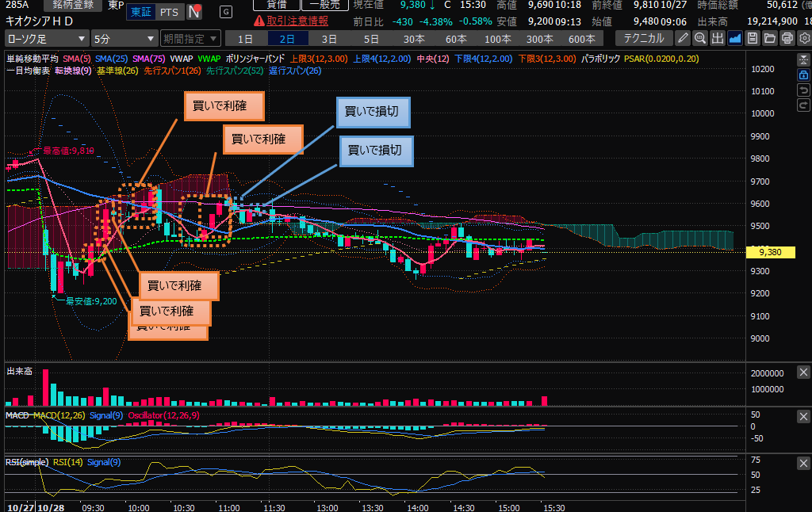Screen dimensions: 812x512
Task: Select the 3日 period tab
Action: pos(329,39)
